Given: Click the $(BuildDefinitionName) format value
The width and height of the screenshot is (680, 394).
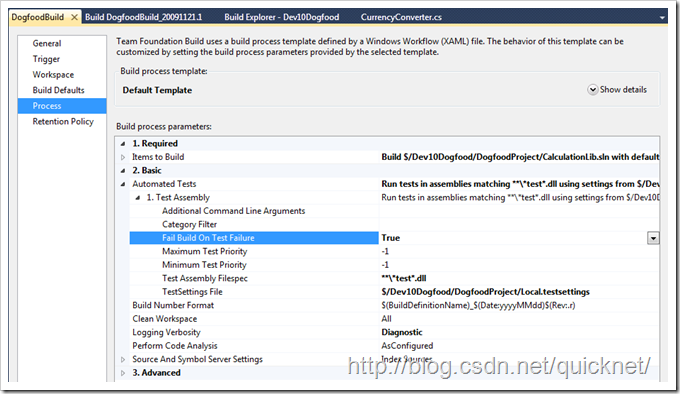Looking at the screenshot, I should [478, 305].
